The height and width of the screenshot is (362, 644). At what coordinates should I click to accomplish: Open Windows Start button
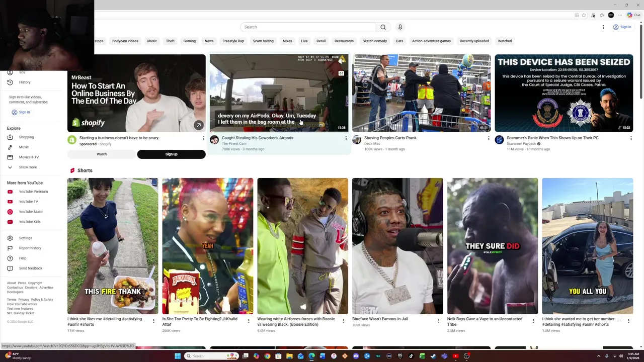(178, 356)
